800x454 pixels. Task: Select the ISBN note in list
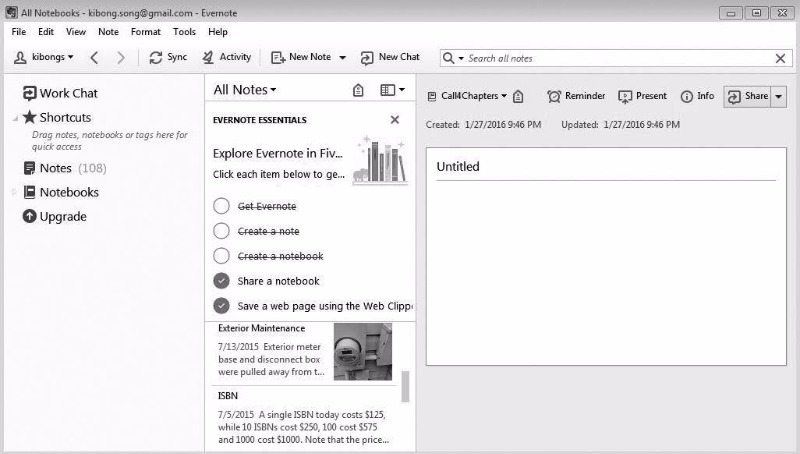pos(305,418)
